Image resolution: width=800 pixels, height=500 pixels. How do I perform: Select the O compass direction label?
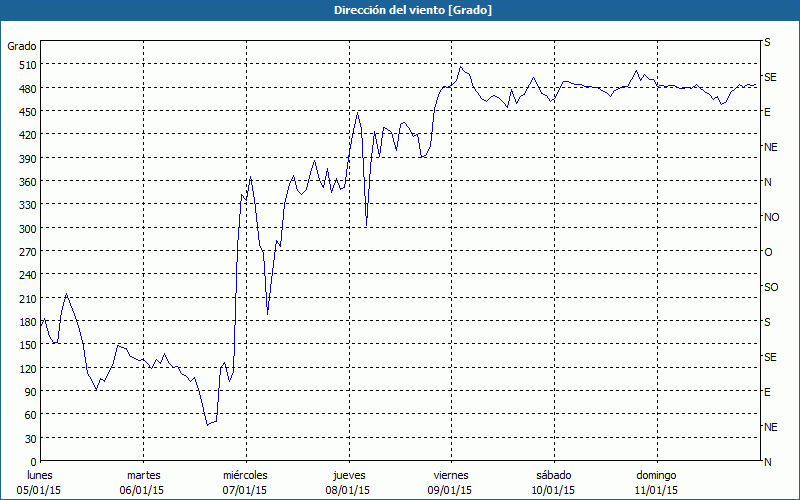pos(768,252)
